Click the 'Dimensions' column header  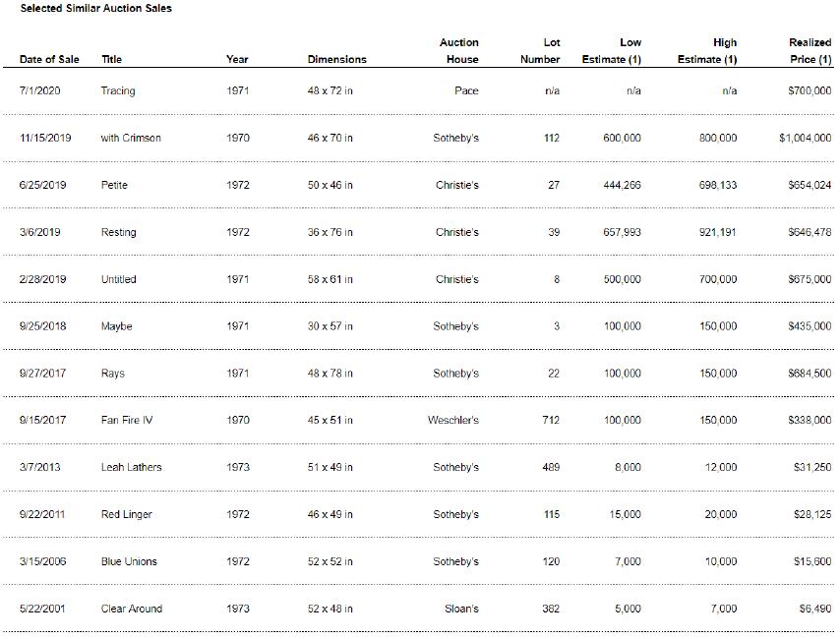coord(336,59)
